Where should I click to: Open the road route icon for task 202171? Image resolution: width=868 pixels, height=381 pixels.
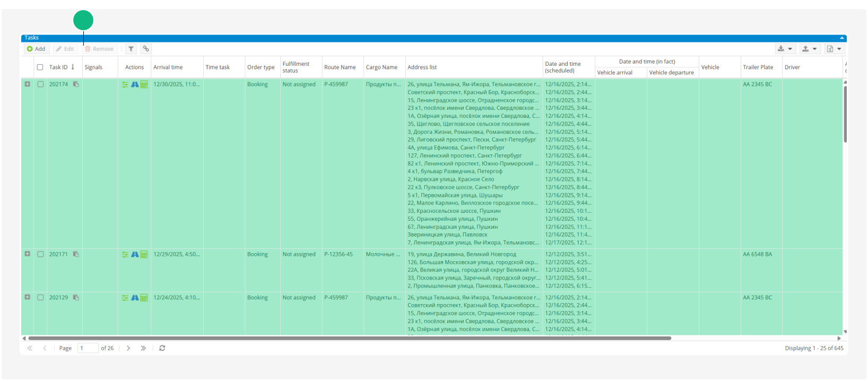tap(135, 255)
